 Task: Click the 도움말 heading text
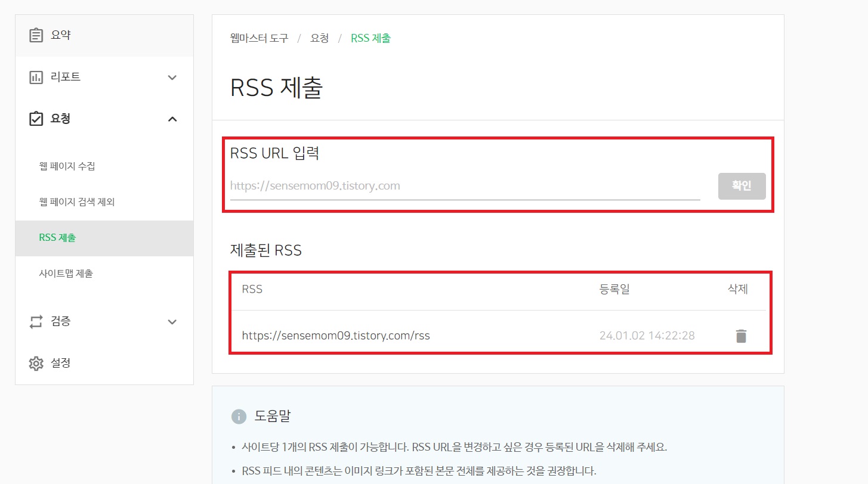pyautogui.click(x=273, y=415)
